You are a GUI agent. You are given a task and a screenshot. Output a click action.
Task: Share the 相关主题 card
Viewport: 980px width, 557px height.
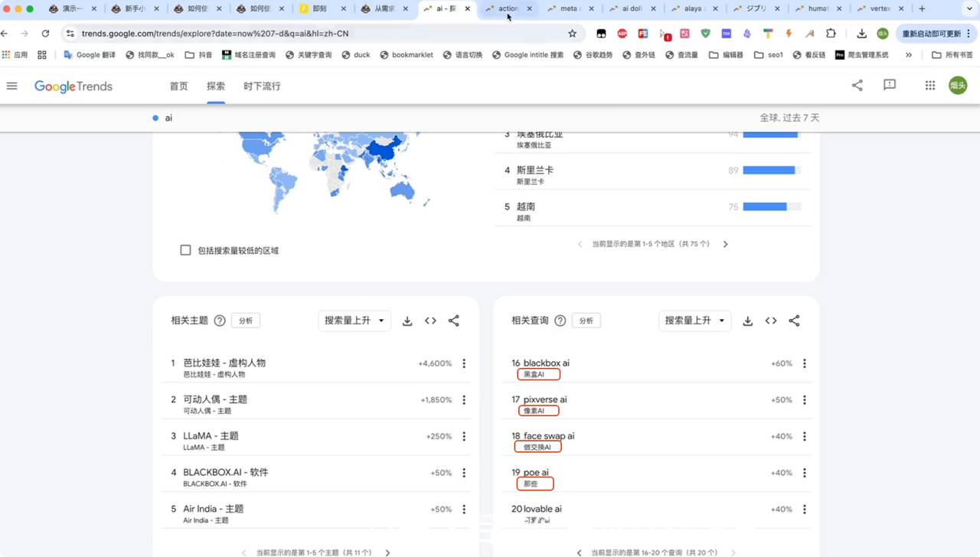coord(454,321)
